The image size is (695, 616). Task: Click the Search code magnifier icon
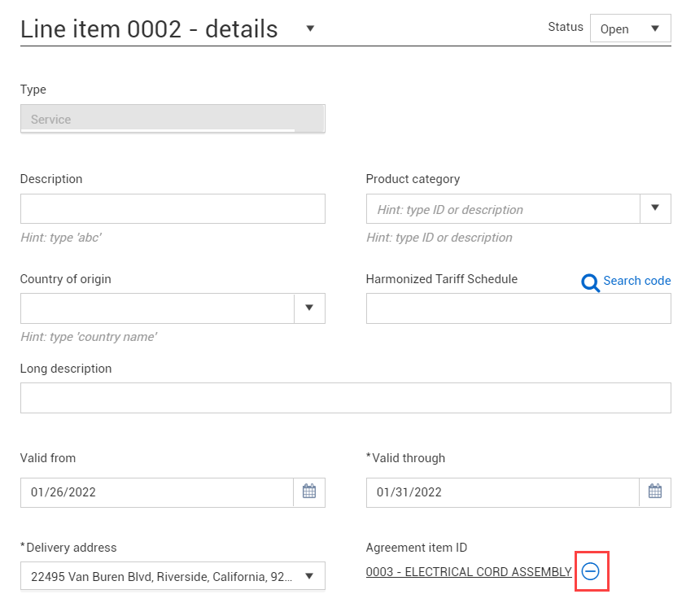coord(590,282)
